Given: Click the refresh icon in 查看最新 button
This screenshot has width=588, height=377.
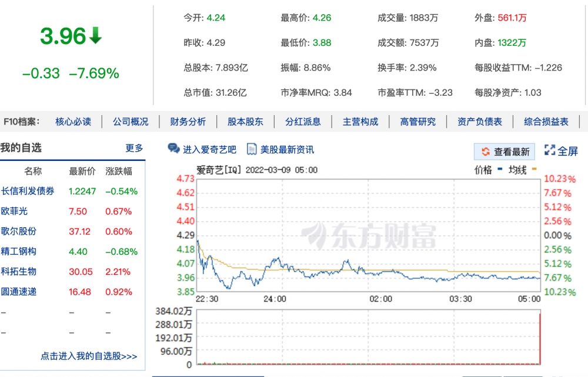Looking at the screenshot, I should click(486, 152).
